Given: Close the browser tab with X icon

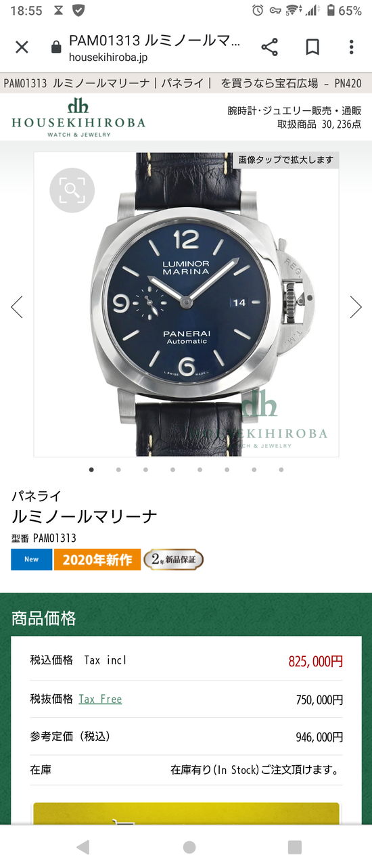Looking at the screenshot, I should click(22, 47).
